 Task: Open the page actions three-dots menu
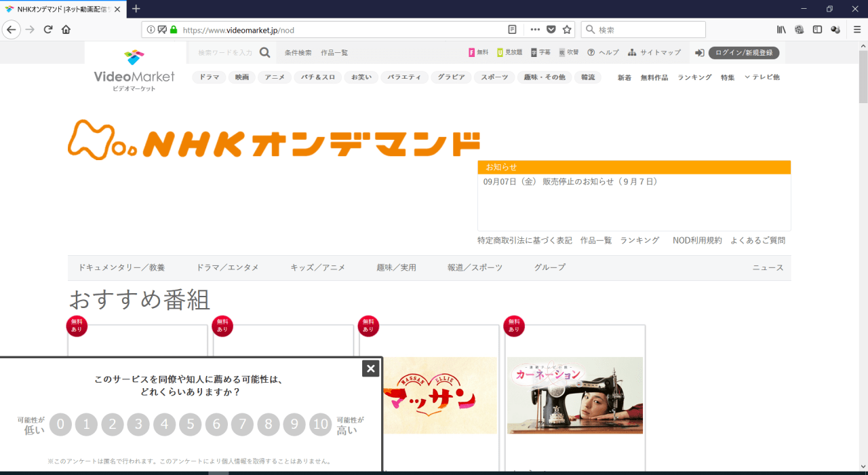tap(535, 30)
